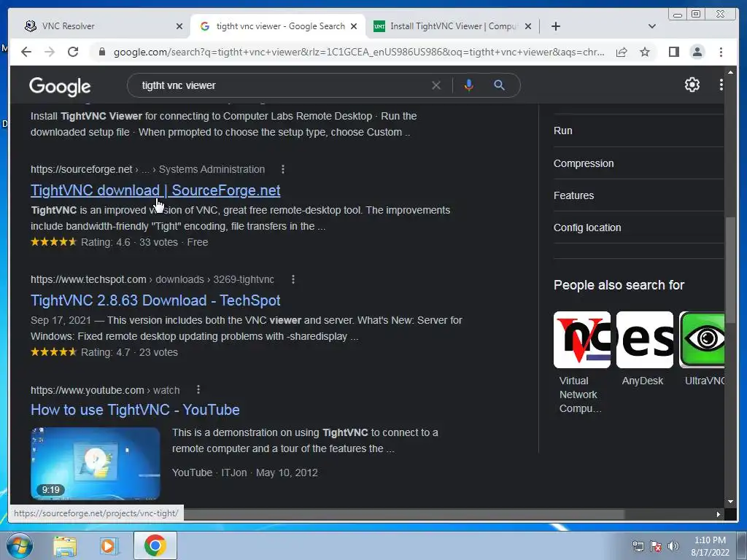Screen dimensions: 747x560
Task: Click the Google search text box
Action: coord(281,86)
